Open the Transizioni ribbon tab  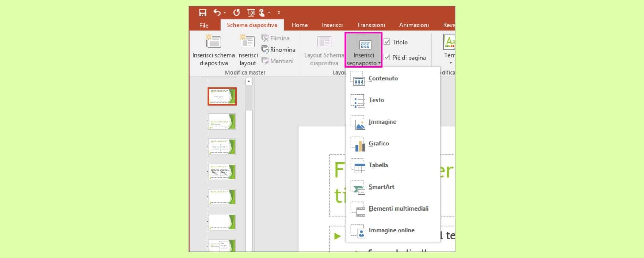371,25
